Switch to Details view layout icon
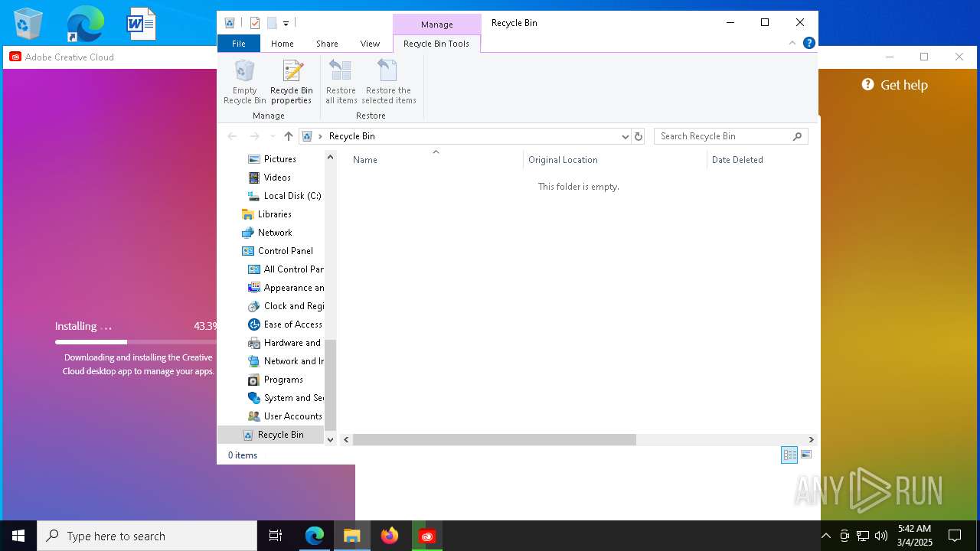Screen dimensions: 980x551 click(789, 455)
